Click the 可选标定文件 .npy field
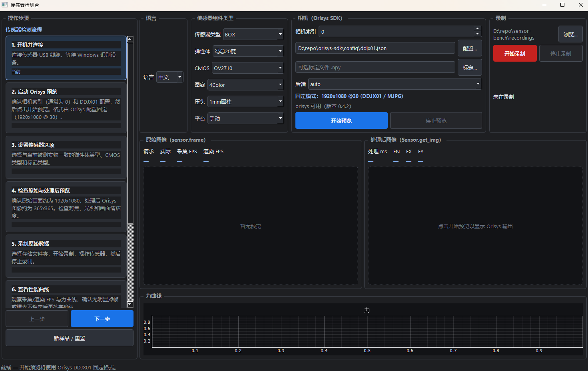588x371 pixels. click(x=375, y=67)
